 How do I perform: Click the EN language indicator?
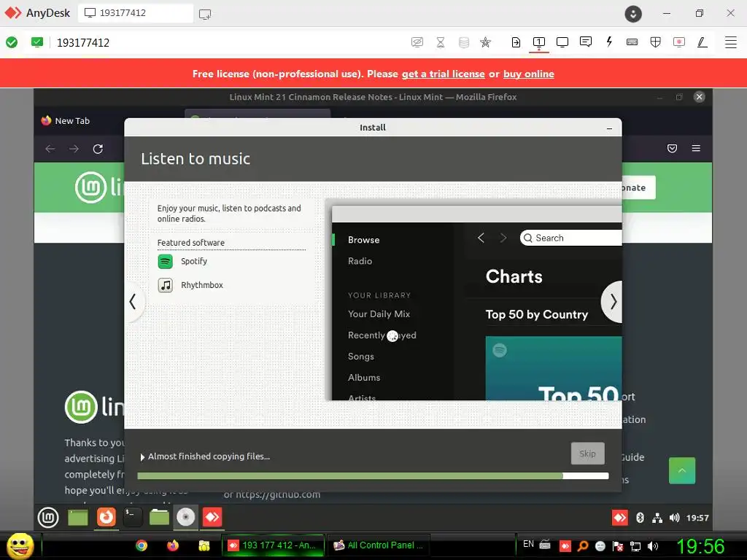coord(528,544)
